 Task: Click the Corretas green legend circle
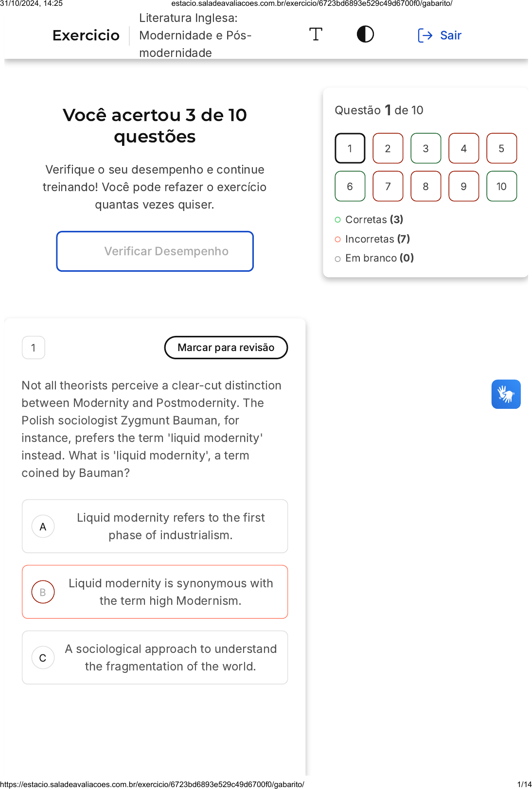point(338,220)
